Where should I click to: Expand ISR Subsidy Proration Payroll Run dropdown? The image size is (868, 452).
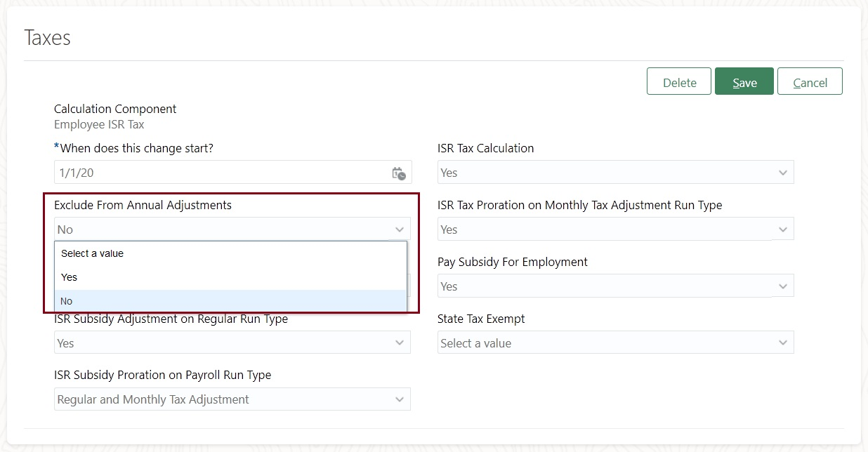pos(399,399)
